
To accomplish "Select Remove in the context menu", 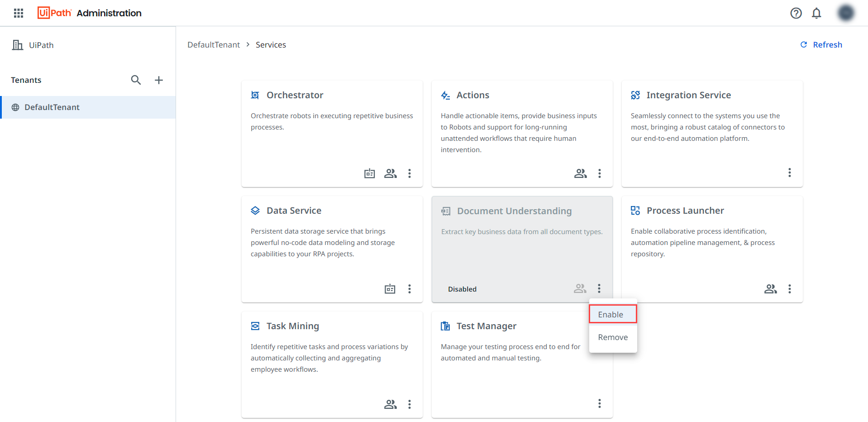I will click(612, 337).
